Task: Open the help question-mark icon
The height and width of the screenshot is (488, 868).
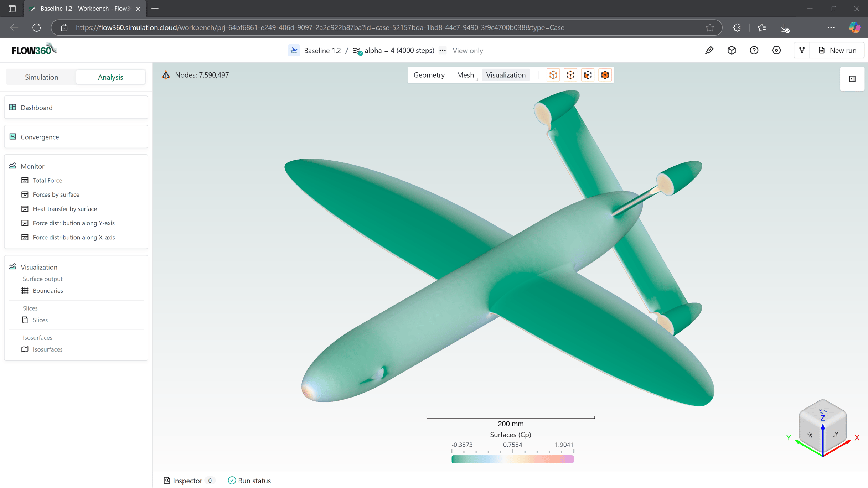Action: 754,50
